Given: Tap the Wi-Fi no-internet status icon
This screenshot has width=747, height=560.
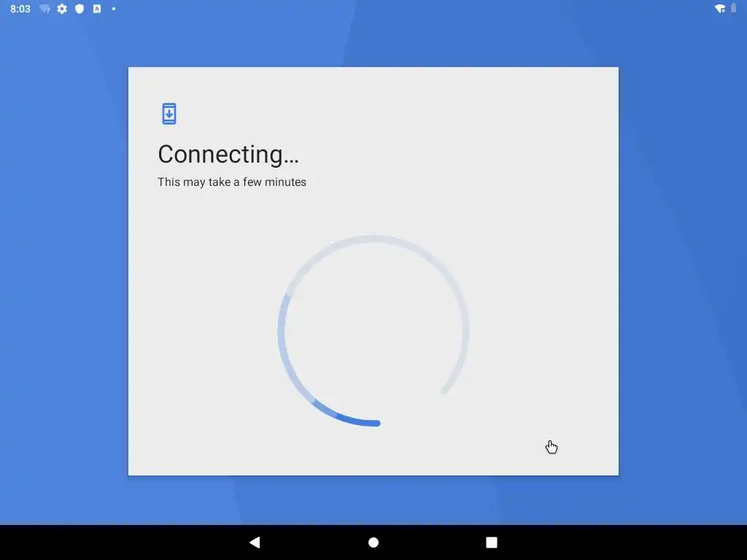Looking at the screenshot, I should pos(720,9).
